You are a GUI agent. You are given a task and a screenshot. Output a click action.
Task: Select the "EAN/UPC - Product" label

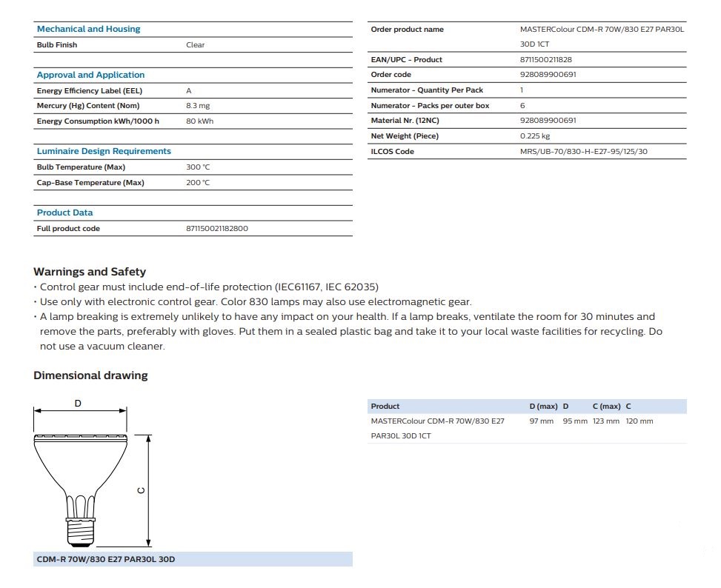point(407,60)
